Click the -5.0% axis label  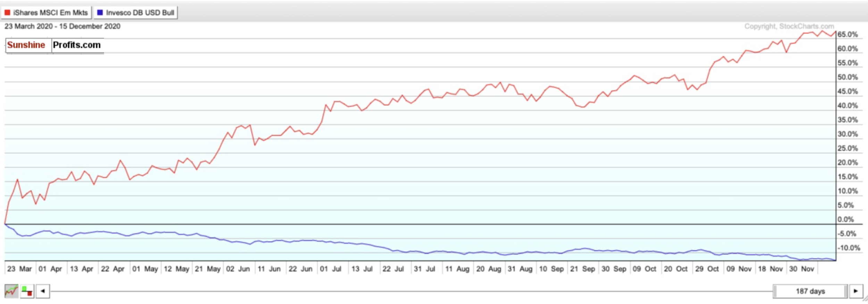pyautogui.click(x=846, y=234)
